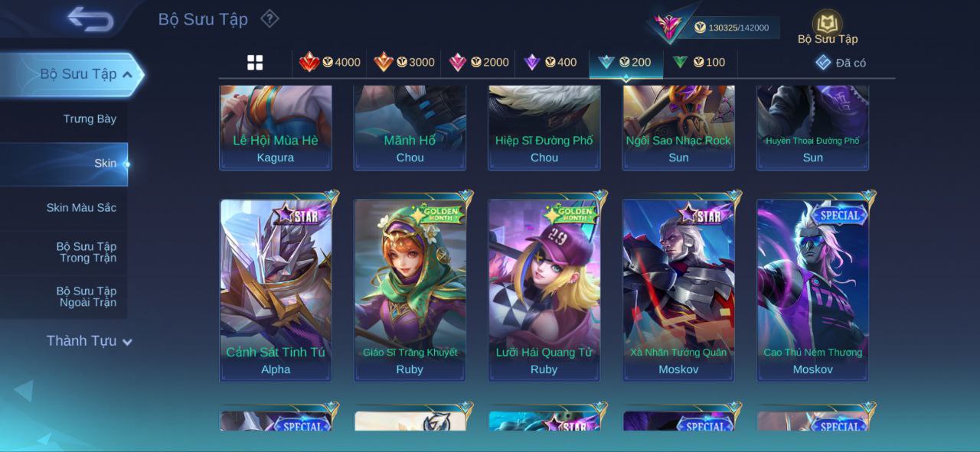Open collection points progress 130325/142000
This screenshot has height=452, width=980.
point(731,28)
